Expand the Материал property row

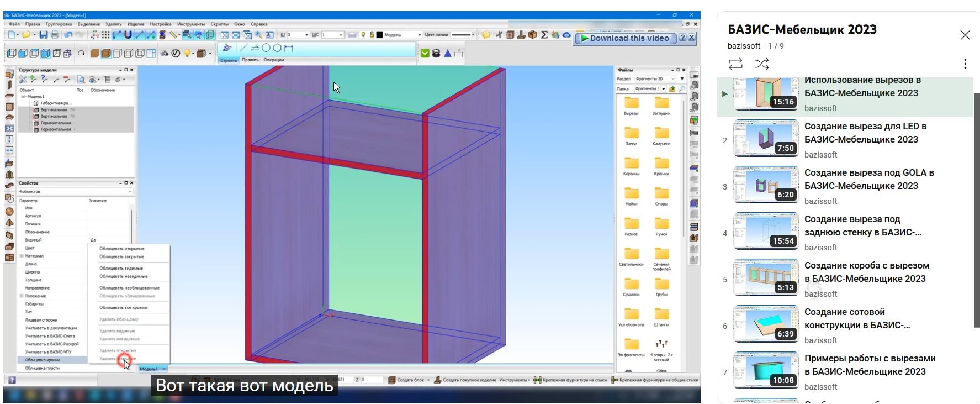22,256
